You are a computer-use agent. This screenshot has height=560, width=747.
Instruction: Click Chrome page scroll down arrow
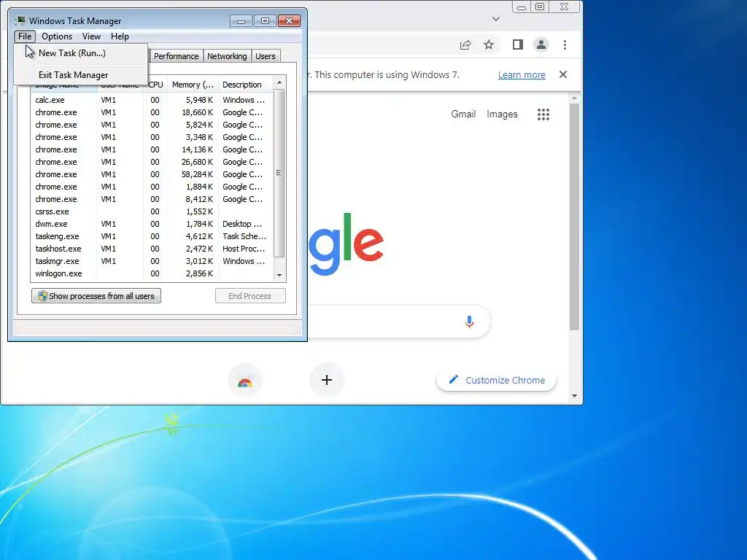(575, 396)
